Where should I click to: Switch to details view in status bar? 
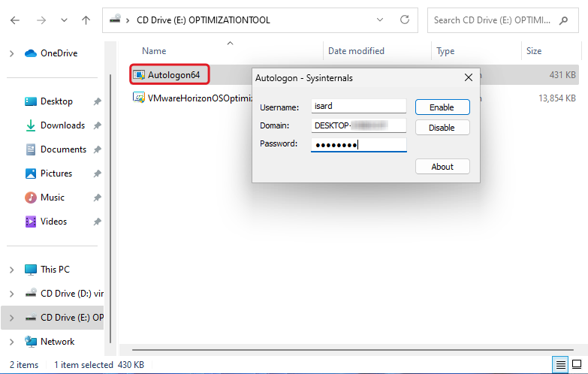[560, 365]
